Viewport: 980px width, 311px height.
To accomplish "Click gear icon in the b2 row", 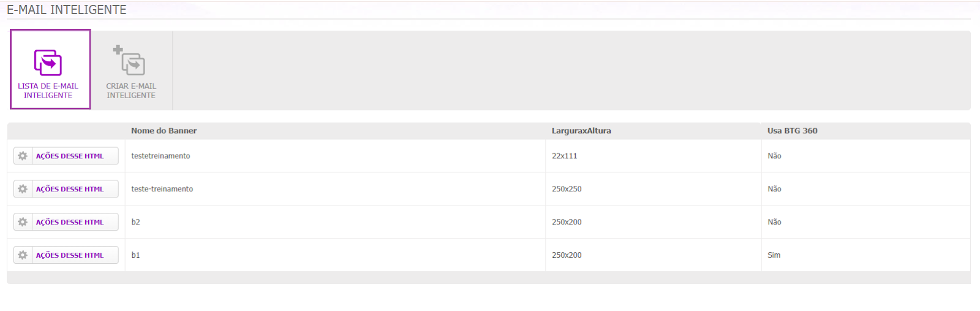I will pos(23,222).
